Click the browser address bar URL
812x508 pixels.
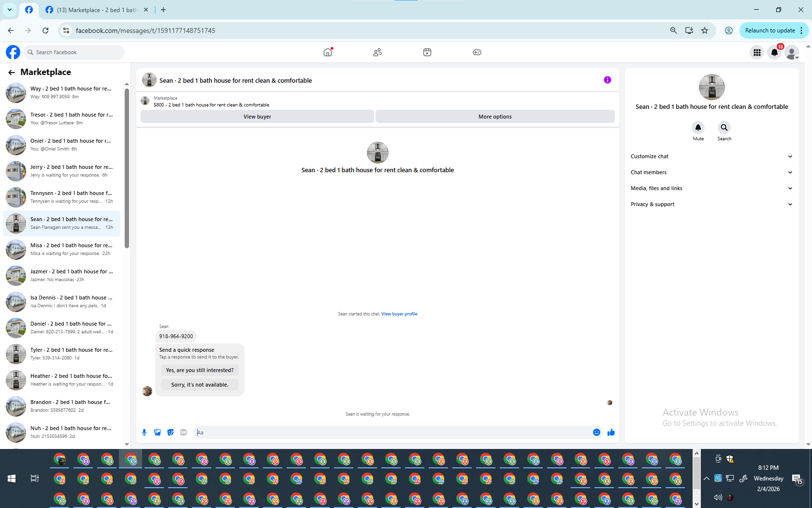point(145,30)
